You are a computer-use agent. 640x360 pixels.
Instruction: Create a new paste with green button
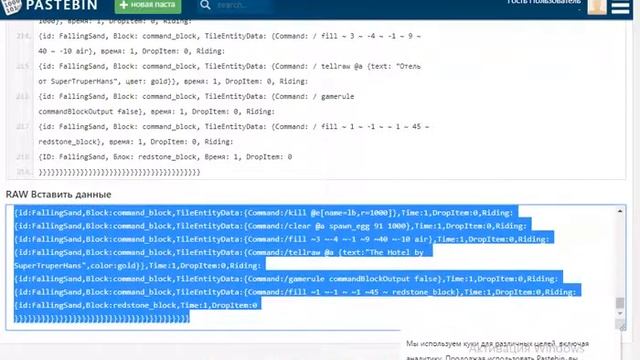click(x=148, y=5)
